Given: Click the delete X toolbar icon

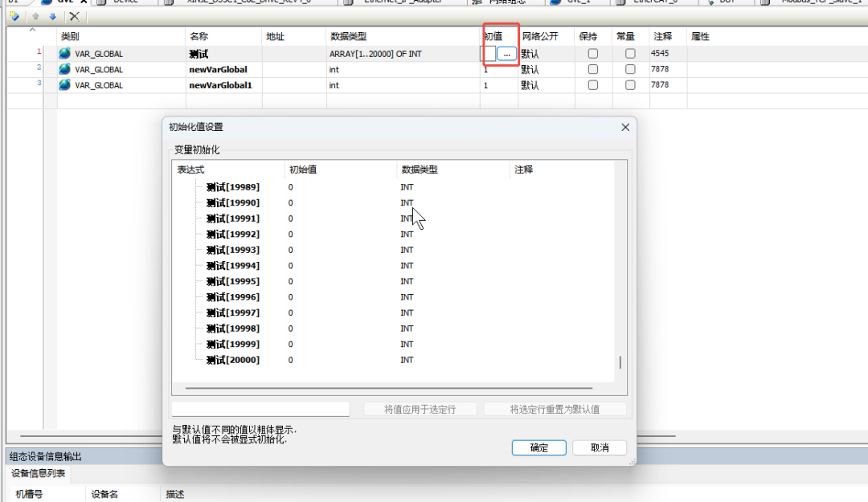Looking at the screenshot, I should tap(74, 17).
